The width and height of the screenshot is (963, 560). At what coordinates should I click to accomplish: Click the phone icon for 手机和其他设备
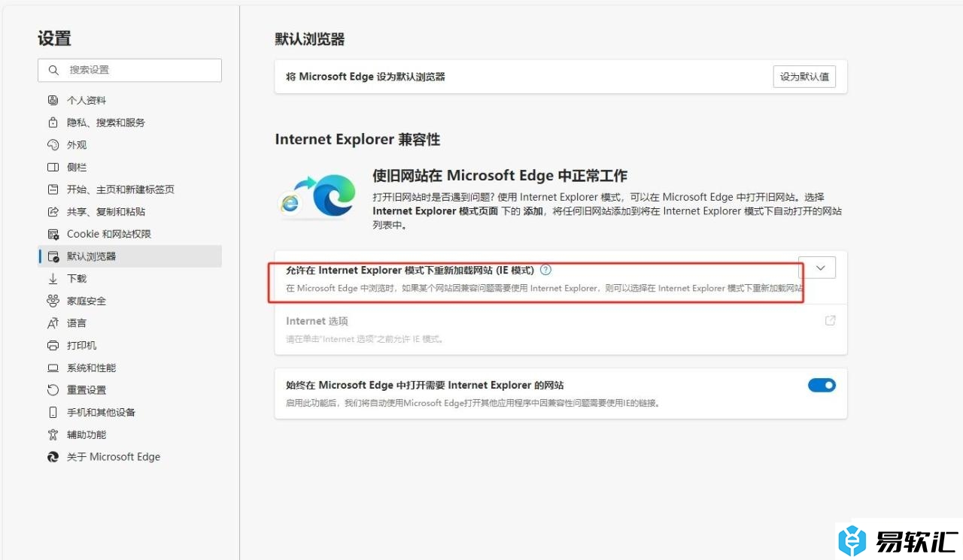click(53, 413)
